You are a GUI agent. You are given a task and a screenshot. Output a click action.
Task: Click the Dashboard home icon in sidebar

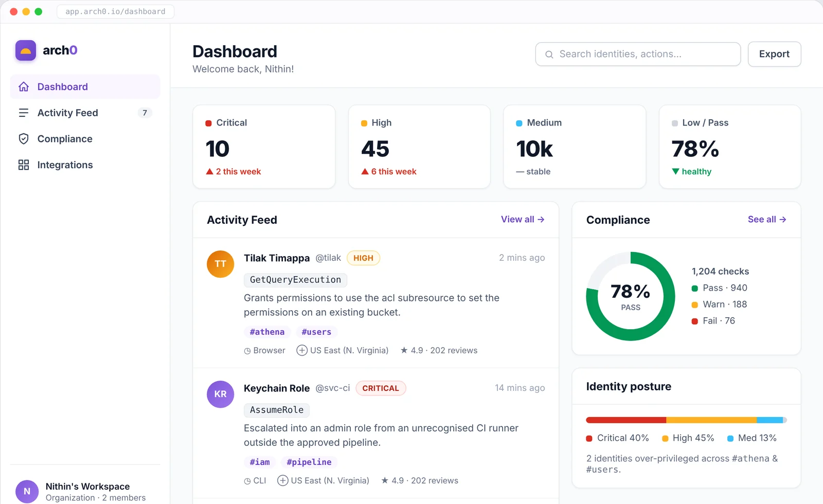click(x=24, y=87)
